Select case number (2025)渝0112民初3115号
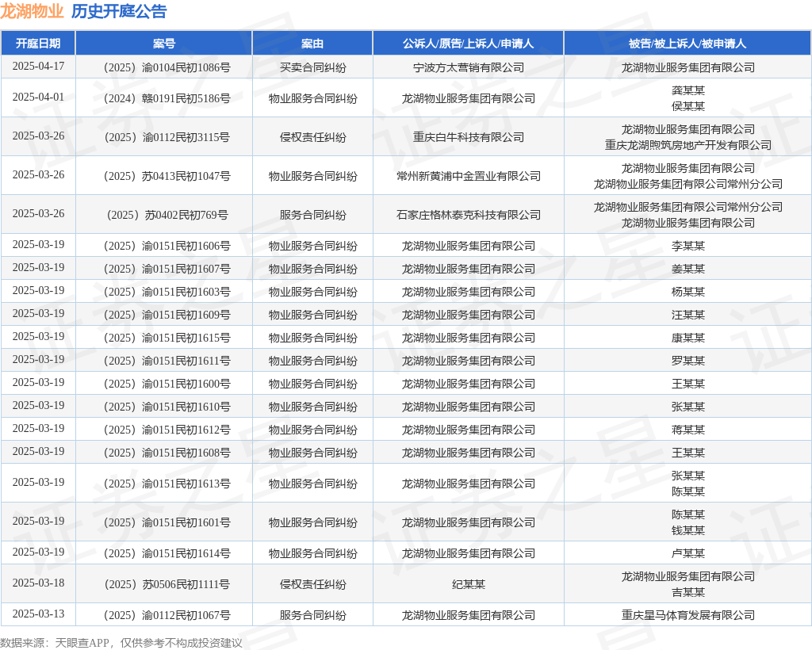Viewport: 812px width, 650px height. click(x=167, y=137)
